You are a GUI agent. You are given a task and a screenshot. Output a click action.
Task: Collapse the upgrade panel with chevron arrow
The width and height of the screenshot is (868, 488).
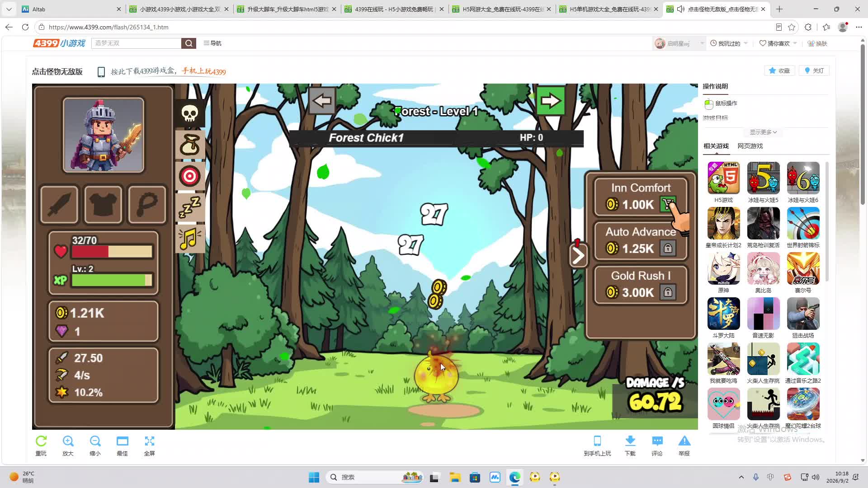click(578, 256)
